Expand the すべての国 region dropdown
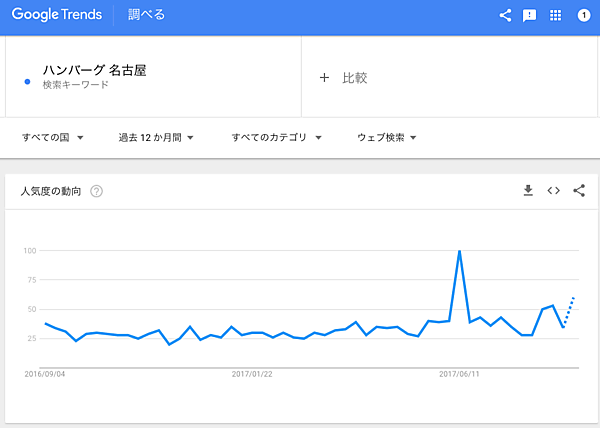The width and height of the screenshot is (600, 428). coord(52,137)
